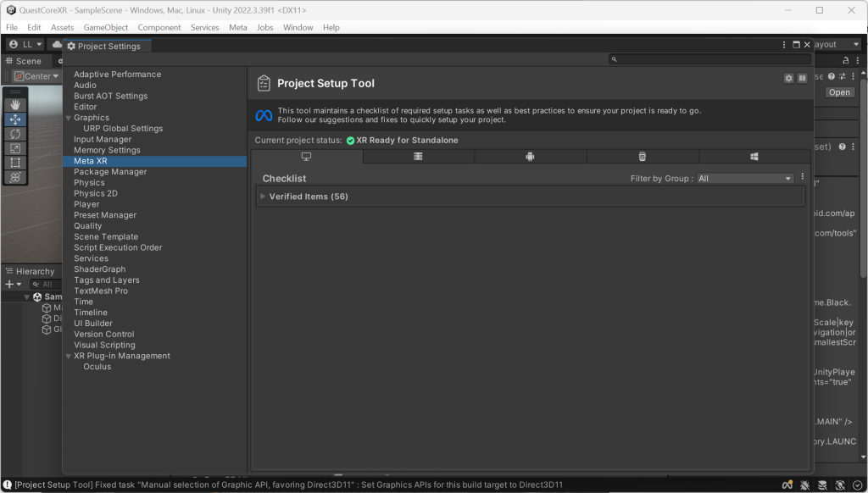Image resolution: width=868 pixels, height=493 pixels.
Task: Open the LL account dropdown
Action: pos(25,44)
